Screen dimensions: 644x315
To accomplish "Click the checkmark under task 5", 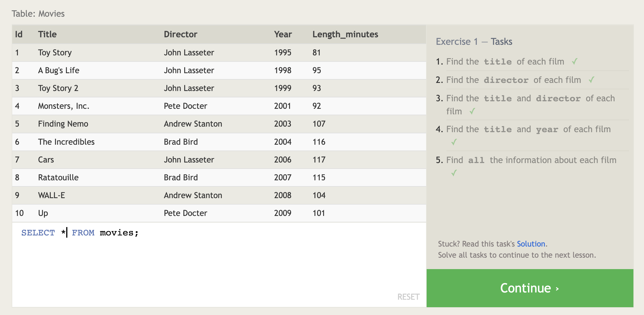I will pos(454,173).
